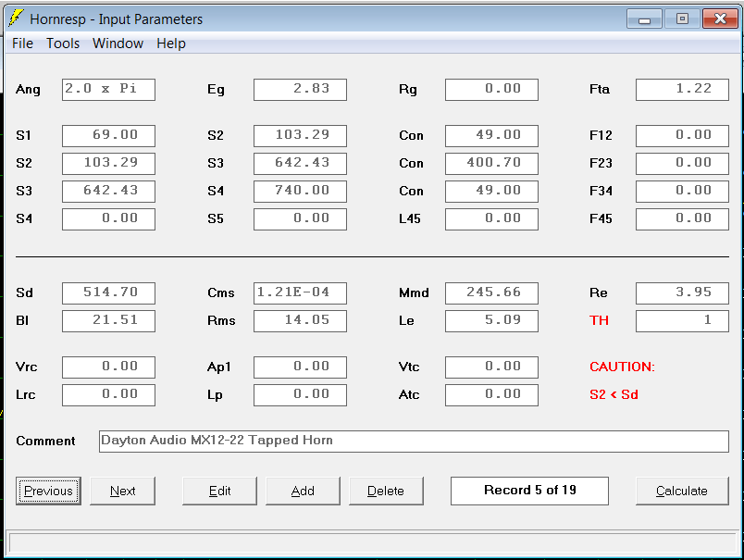Screen dimensions: 744x560
Task: Select the TH field showing 1
Action: [682, 321]
